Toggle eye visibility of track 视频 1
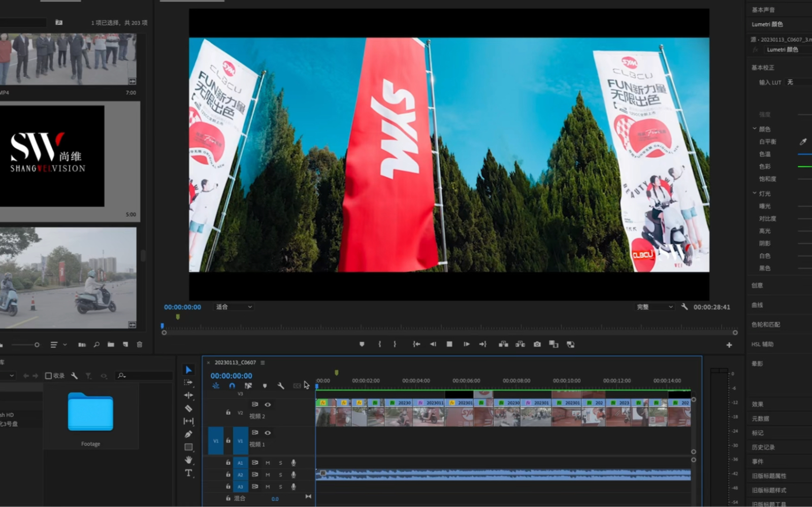This screenshot has width=812, height=507. click(x=268, y=433)
